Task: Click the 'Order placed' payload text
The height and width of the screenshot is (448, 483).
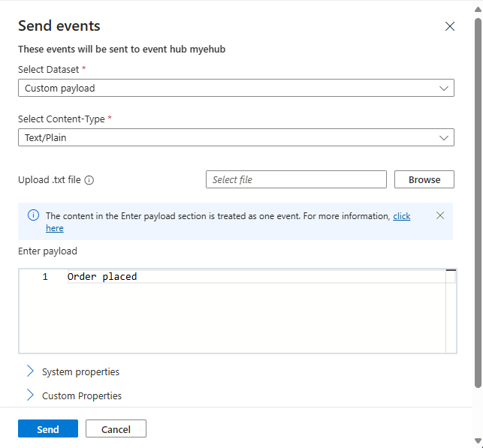Action: pos(102,277)
